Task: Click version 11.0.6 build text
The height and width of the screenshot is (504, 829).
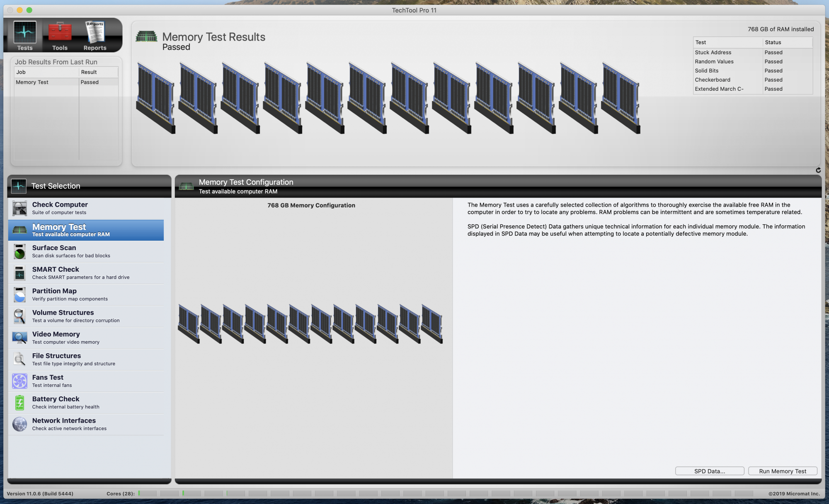Action: (x=40, y=494)
